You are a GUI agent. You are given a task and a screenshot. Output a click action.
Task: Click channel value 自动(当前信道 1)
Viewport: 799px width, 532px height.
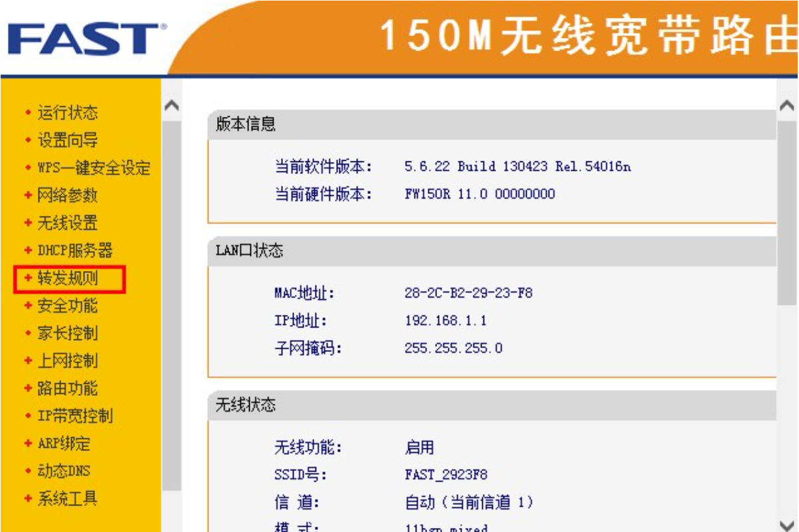point(469,503)
